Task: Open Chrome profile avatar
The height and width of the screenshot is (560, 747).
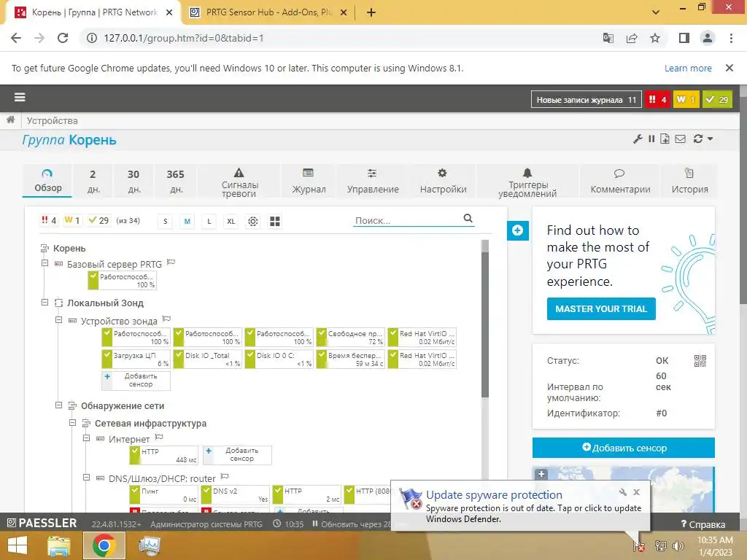Action: pyautogui.click(x=708, y=38)
